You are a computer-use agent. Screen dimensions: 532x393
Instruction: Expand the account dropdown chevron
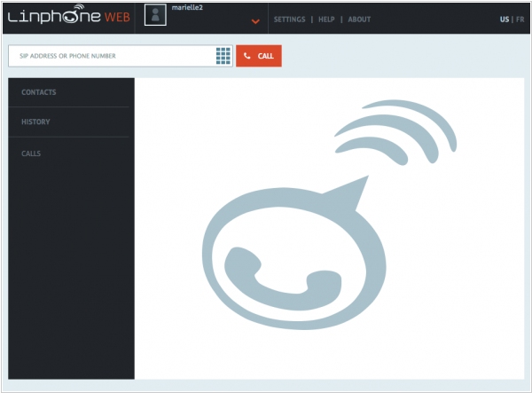(x=255, y=21)
